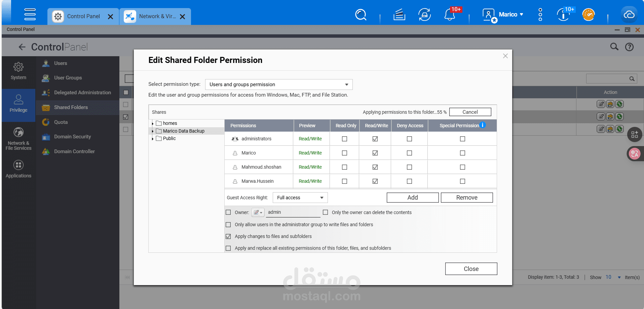Screen dimensions: 644x309
Task: Switch to the Network & Vir... tab
Action: coord(155,16)
